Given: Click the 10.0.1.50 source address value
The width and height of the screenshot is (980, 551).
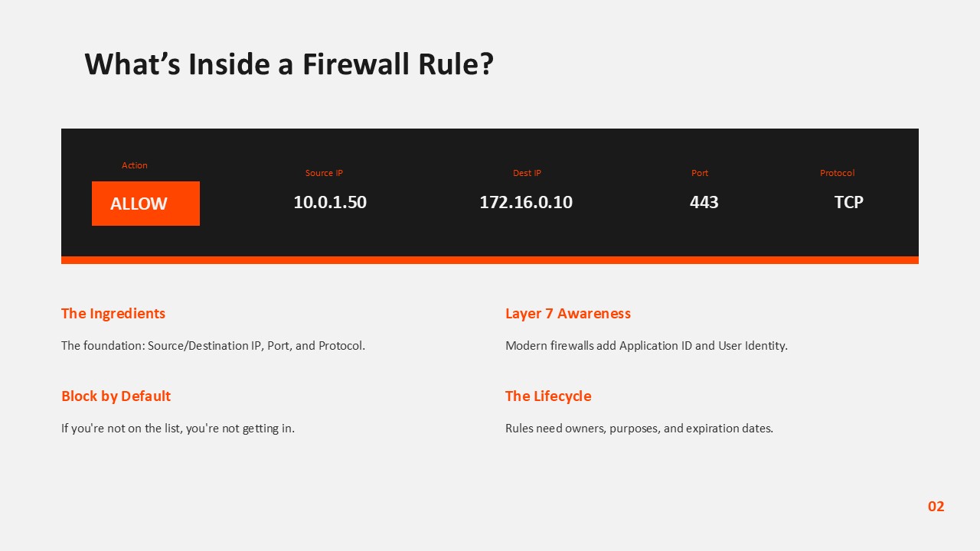Looking at the screenshot, I should pyautogui.click(x=330, y=202).
